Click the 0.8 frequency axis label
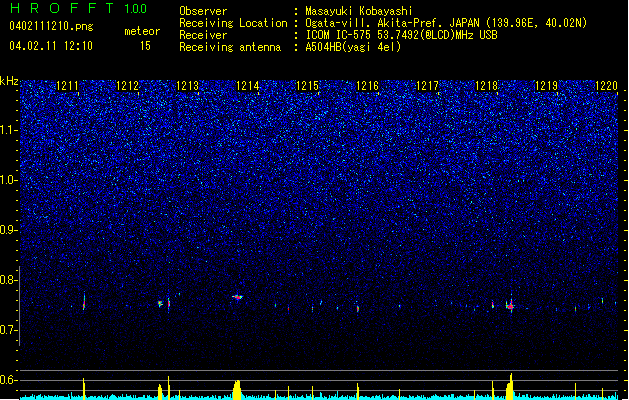629x400 pixels. click(x=9, y=280)
